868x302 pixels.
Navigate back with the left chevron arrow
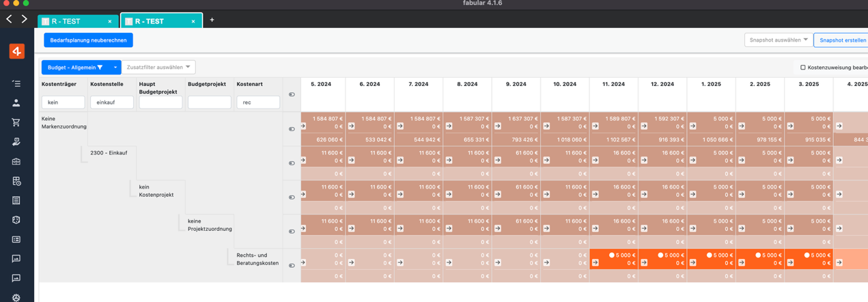tap(9, 19)
